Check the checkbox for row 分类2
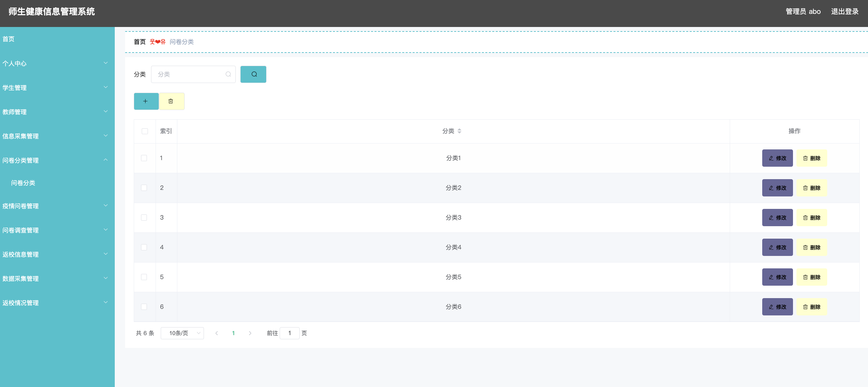The height and width of the screenshot is (387, 868). (x=144, y=188)
